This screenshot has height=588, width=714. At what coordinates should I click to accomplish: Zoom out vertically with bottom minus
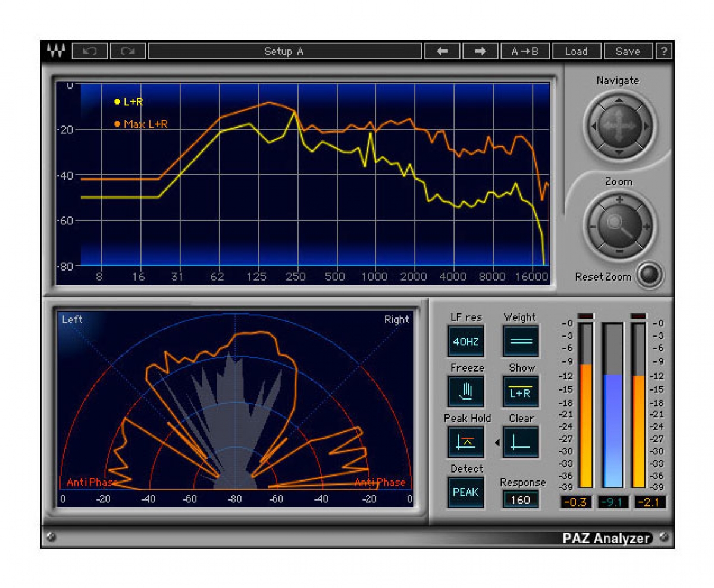(619, 252)
